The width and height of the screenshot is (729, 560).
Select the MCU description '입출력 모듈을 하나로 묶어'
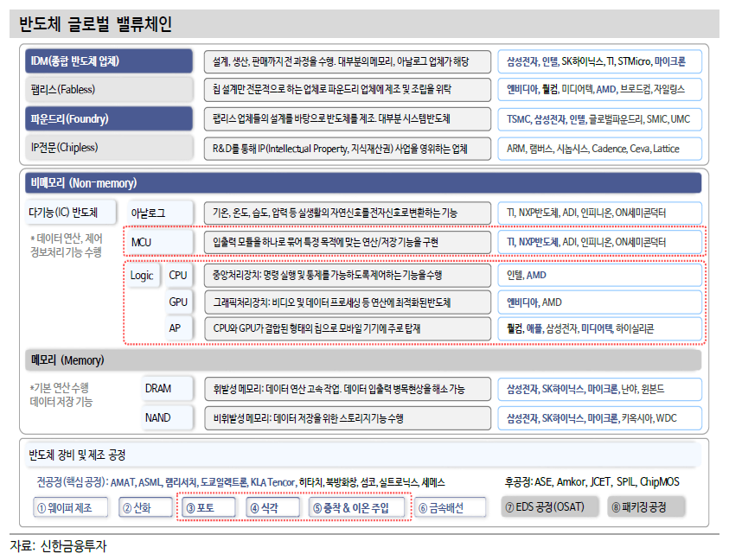click(348, 242)
